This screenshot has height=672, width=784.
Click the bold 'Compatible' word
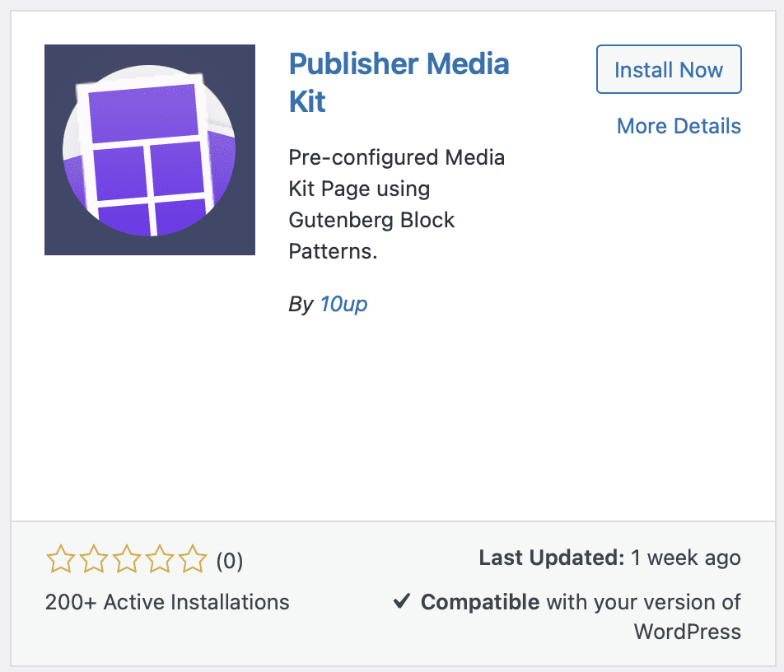(480, 602)
